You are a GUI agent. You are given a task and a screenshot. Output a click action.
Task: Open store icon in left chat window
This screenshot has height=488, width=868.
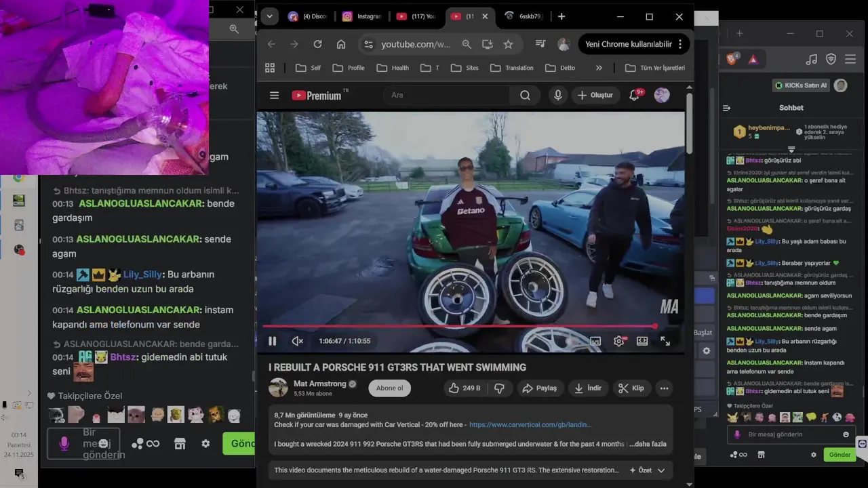click(x=180, y=443)
